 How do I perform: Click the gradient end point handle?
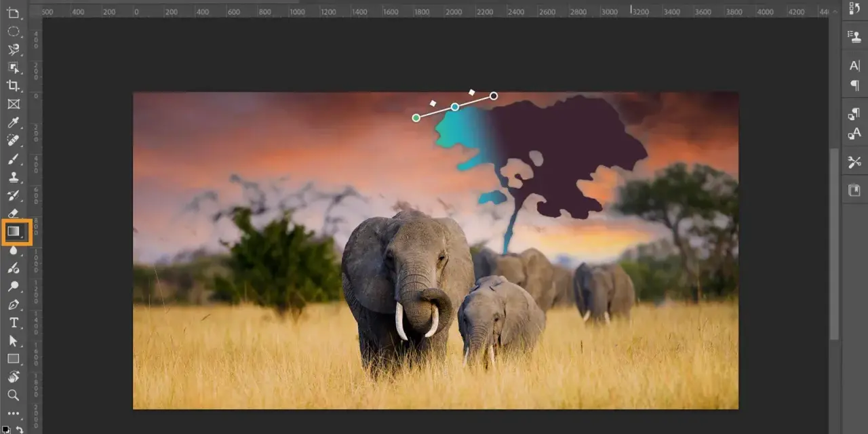click(494, 96)
